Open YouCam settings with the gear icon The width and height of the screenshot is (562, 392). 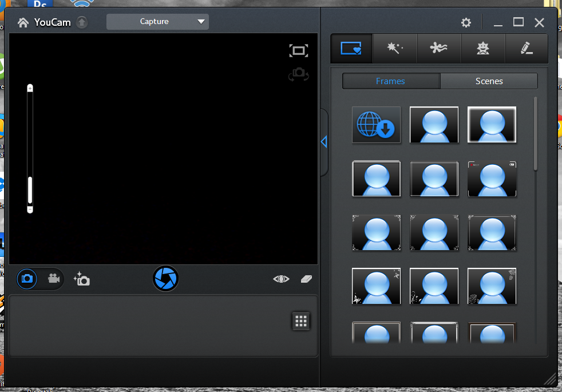point(466,22)
